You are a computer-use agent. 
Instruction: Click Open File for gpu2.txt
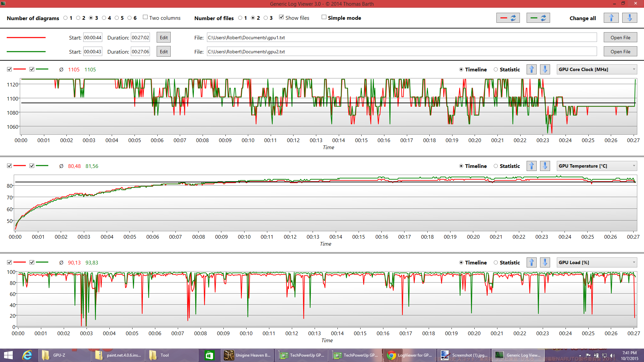point(620,52)
